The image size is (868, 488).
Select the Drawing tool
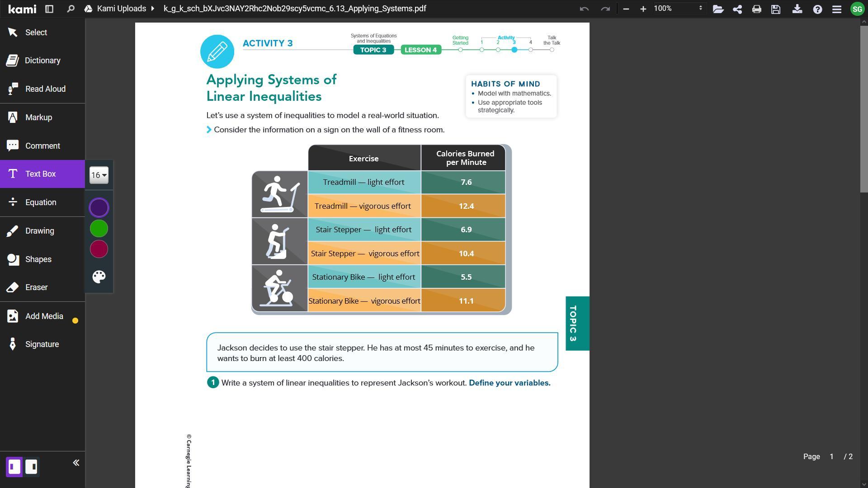40,231
